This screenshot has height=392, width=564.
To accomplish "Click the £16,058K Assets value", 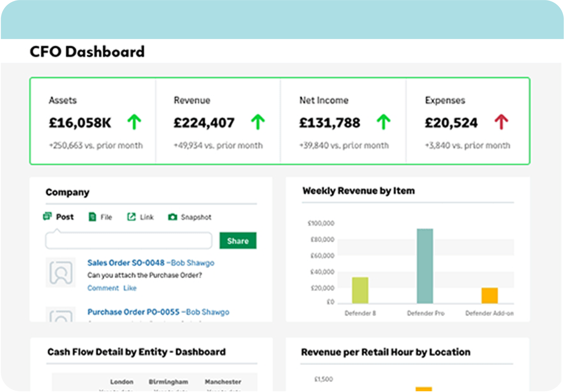I will (80, 123).
